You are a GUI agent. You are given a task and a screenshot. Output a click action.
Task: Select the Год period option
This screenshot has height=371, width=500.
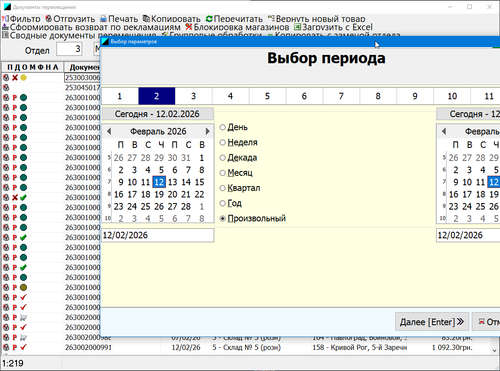(x=231, y=203)
